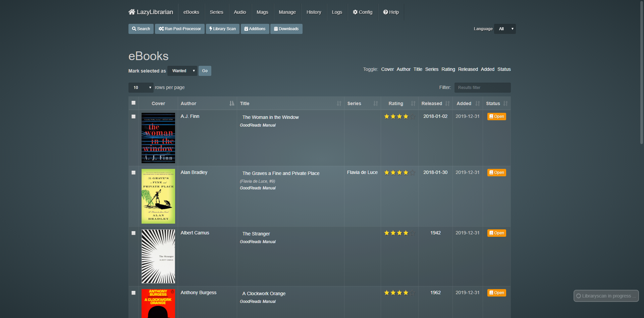Open Config via the gear icon
644x318 pixels.
tap(355, 12)
